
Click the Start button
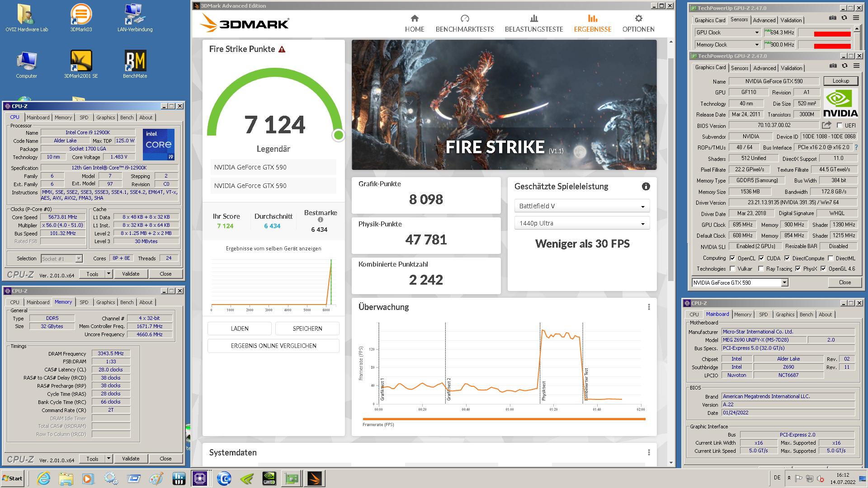[x=13, y=479]
